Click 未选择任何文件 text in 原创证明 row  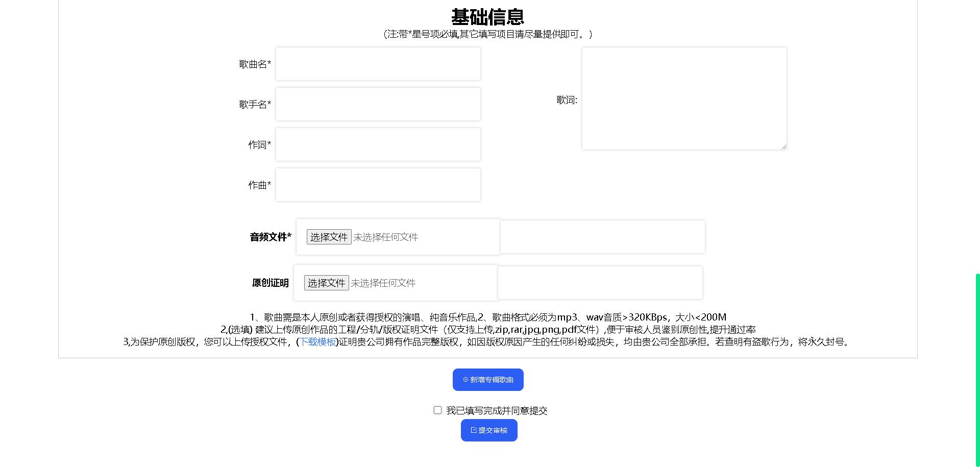(383, 283)
